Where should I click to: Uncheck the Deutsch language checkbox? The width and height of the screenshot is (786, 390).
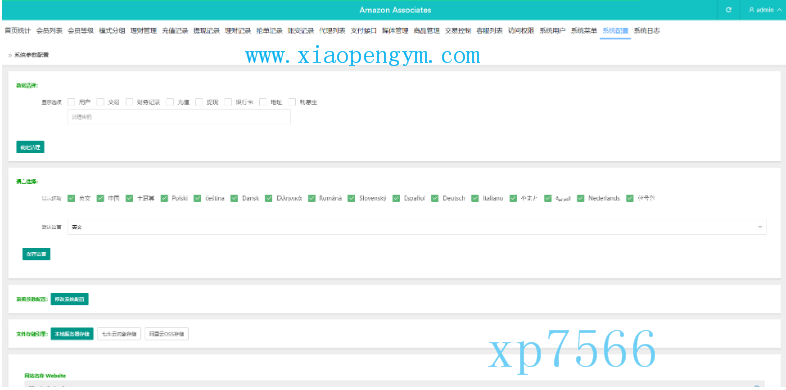point(435,198)
